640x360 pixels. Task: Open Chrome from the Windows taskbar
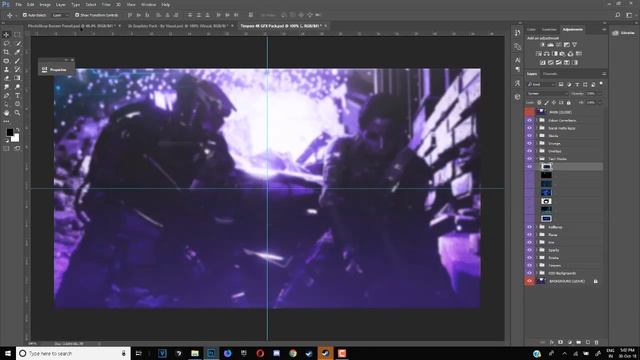click(x=293, y=353)
